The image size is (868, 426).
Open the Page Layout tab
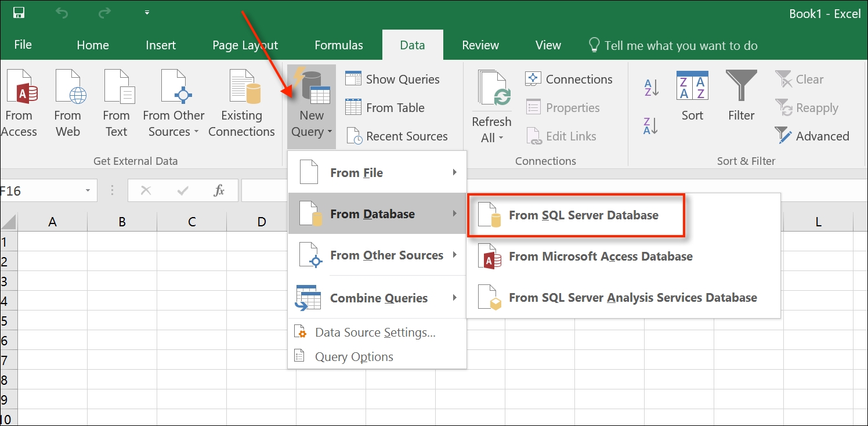(x=245, y=45)
